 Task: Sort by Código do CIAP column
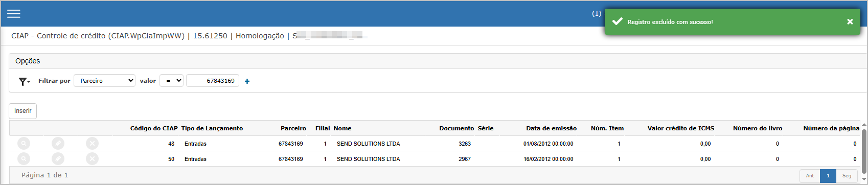click(154, 128)
